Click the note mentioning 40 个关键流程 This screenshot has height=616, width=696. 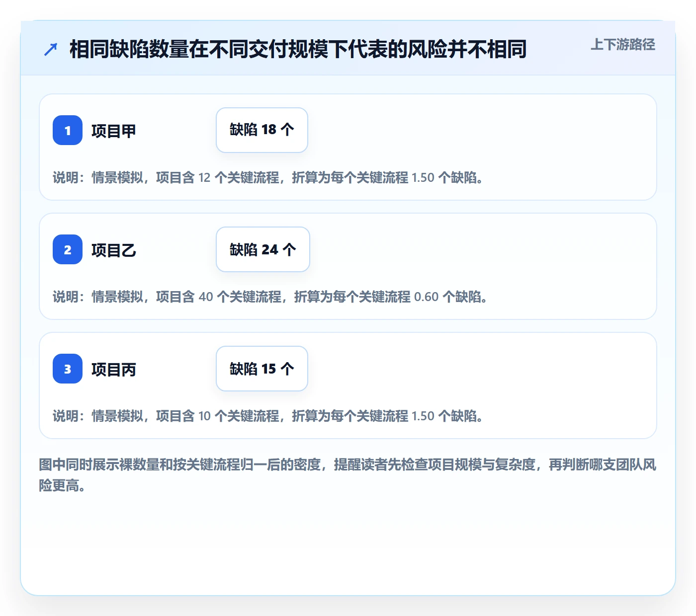pyautogui.click(x=270, y=297)
